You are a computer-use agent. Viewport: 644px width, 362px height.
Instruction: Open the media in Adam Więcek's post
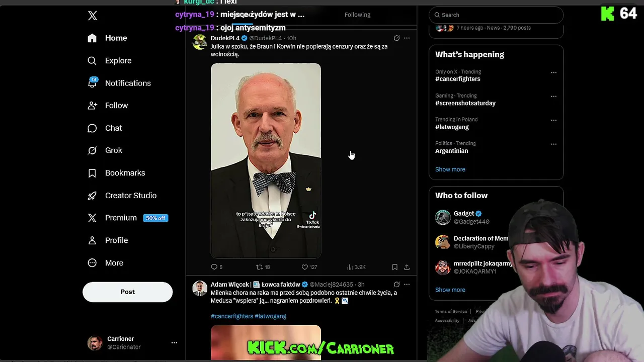[x=266, y=342]
